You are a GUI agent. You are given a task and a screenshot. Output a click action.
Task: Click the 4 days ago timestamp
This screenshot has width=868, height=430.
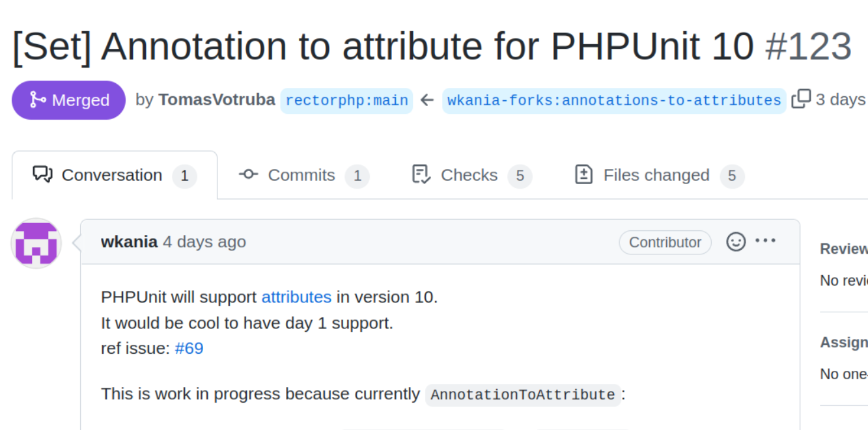pyautogui.click(x=204, y=242)
